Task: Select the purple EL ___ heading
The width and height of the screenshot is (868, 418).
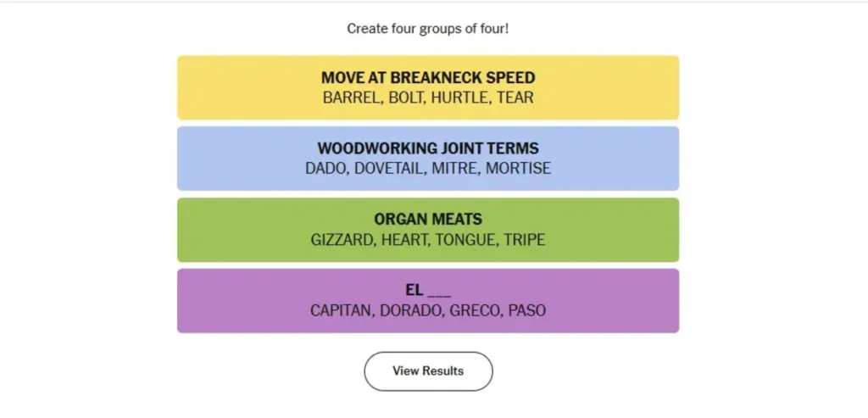Action: point(428,291)
